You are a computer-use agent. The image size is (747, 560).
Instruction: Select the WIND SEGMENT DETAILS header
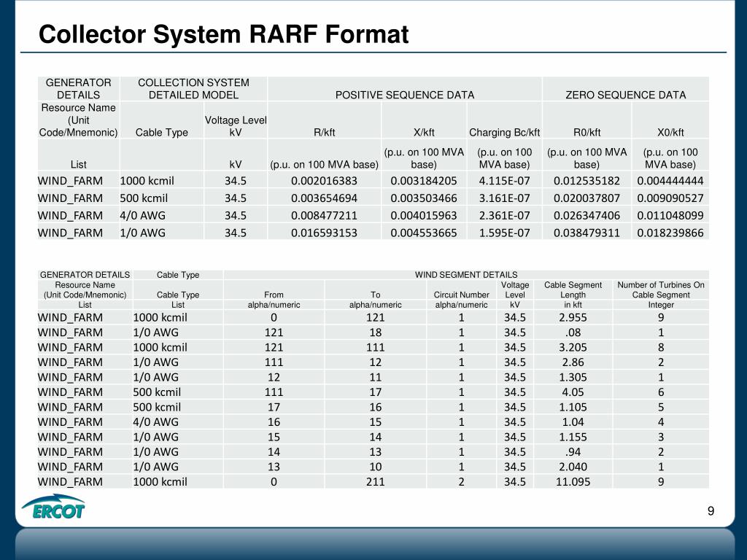click(466, 275)
